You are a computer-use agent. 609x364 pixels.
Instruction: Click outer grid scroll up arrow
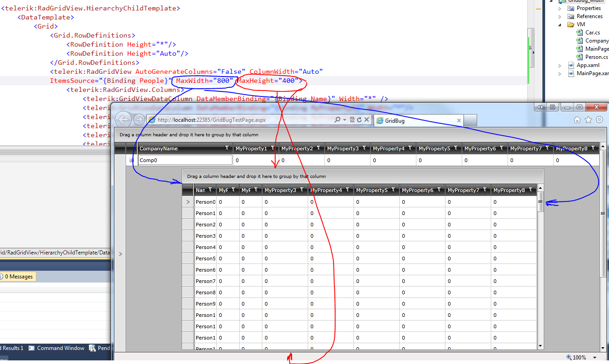coord(603,146)
